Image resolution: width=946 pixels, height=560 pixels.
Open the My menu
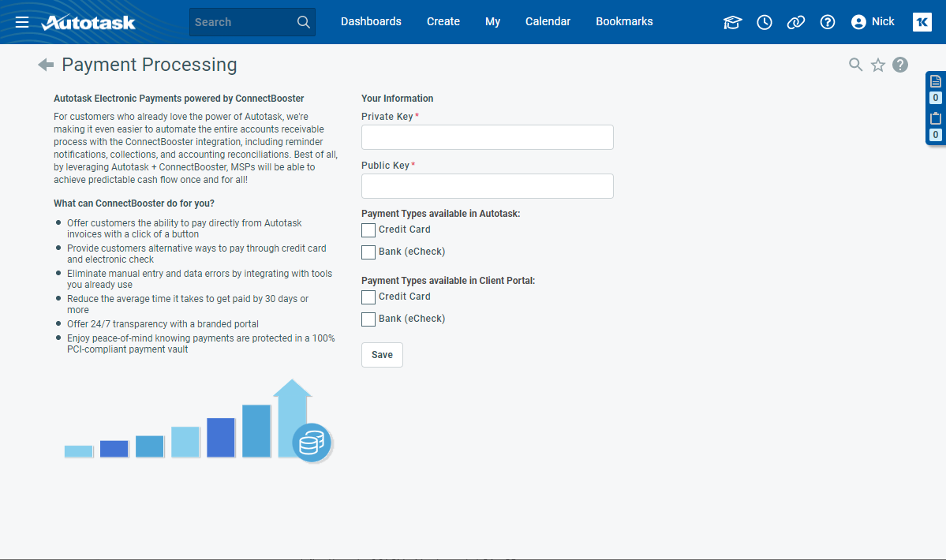[x=493, y=22]
